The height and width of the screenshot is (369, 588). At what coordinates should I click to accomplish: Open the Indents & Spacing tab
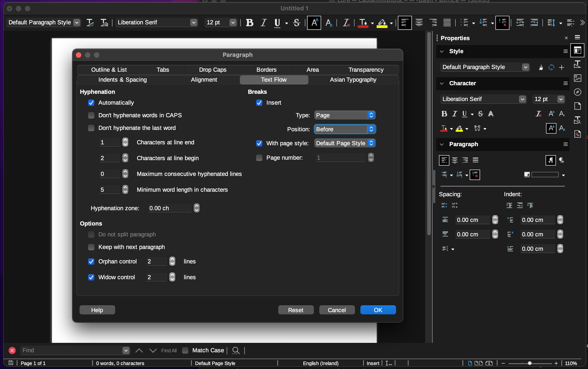coord(122,80)
